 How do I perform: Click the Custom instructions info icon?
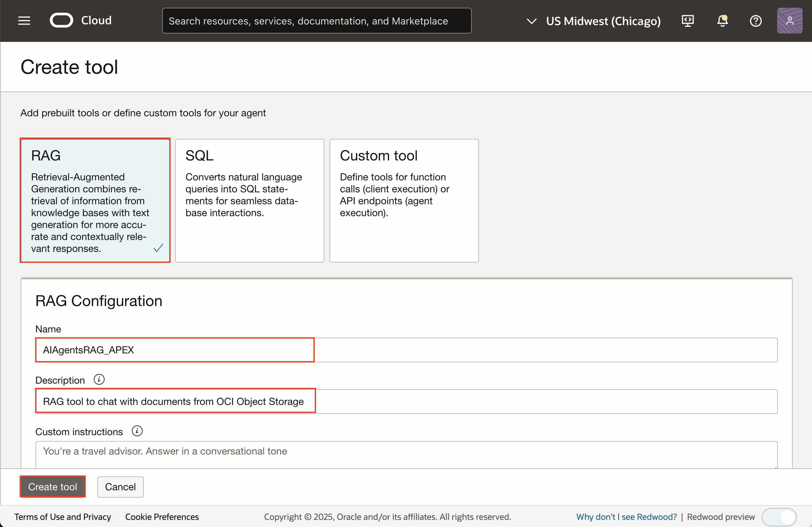[137, 431]
